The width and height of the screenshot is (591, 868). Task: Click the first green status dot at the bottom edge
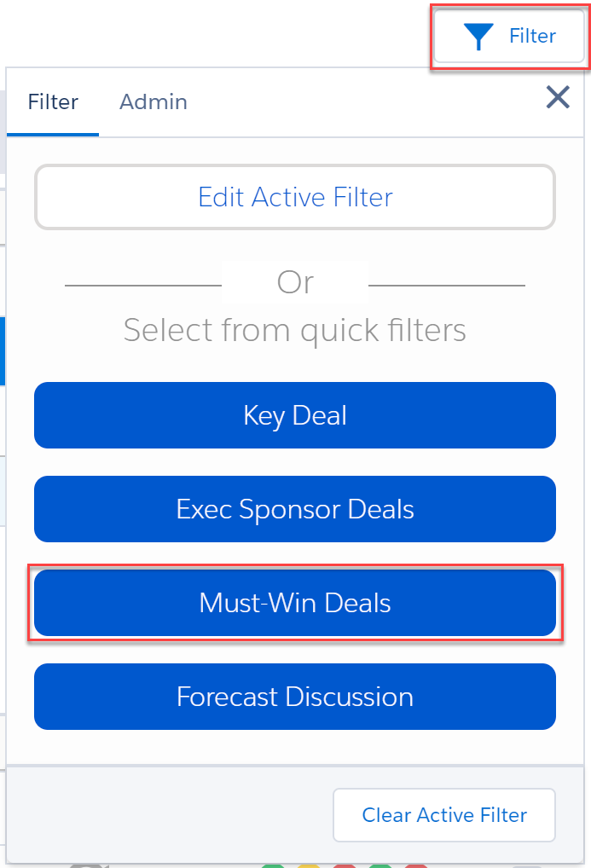pos(273,865)
